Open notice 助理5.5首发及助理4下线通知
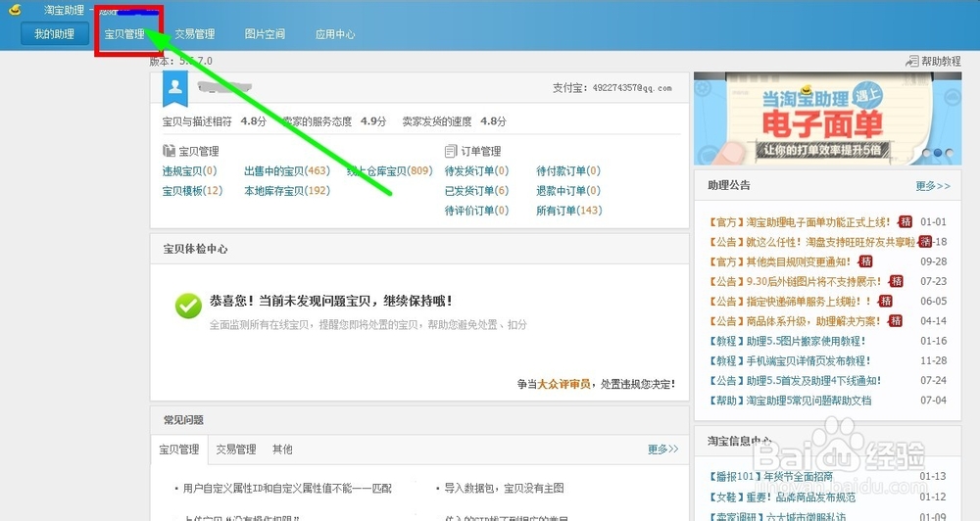The image size is (980, 521). tap(795, 380)
